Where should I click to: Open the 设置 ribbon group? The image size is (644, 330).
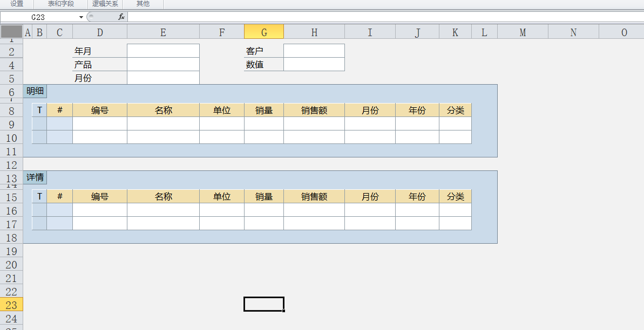pyautogui.click(x=17, y=4)
